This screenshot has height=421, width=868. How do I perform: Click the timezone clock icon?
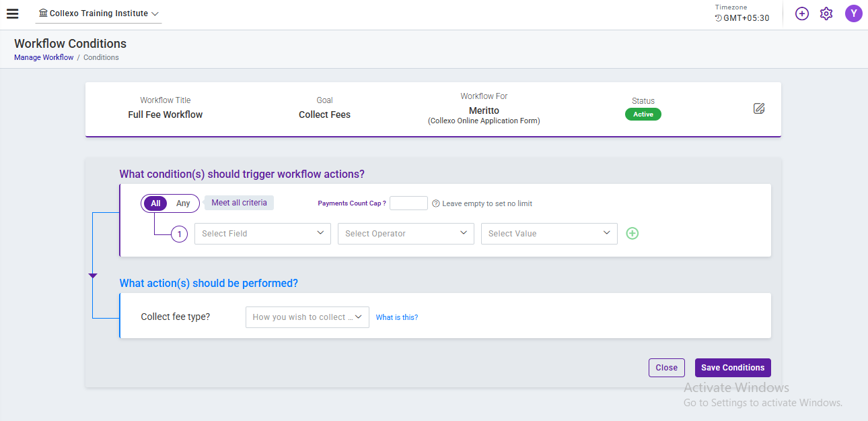[718, 18]
